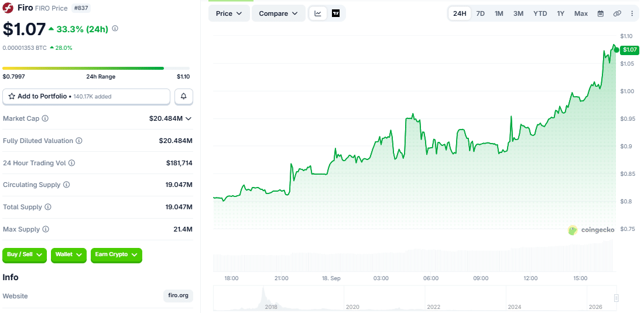Click the Market Cap info icon
This screenshot has height=313, width=644.
45,118
